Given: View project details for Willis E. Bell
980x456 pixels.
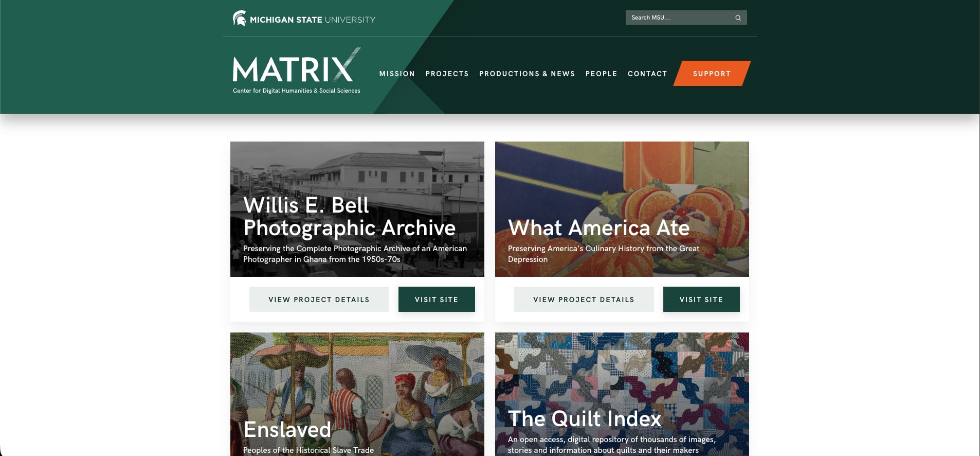Looking at the screenshot, I should coord(319,300).
